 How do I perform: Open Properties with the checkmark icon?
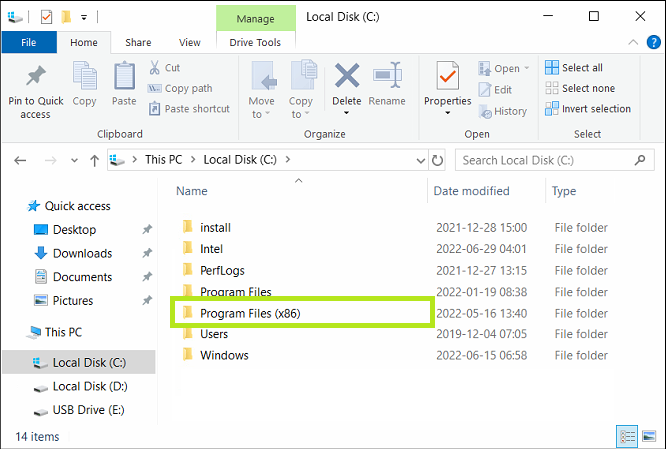[x=447, y=76]
